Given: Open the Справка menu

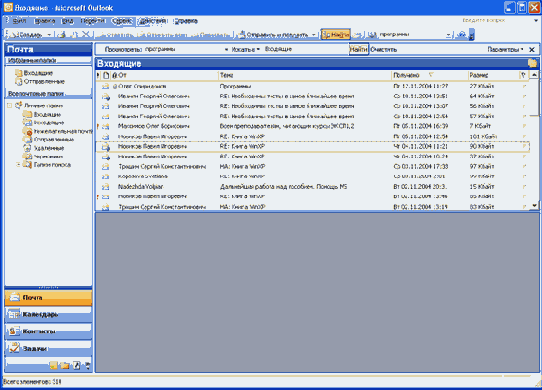Looking at the screenshot, I should (x=186, y=21).
